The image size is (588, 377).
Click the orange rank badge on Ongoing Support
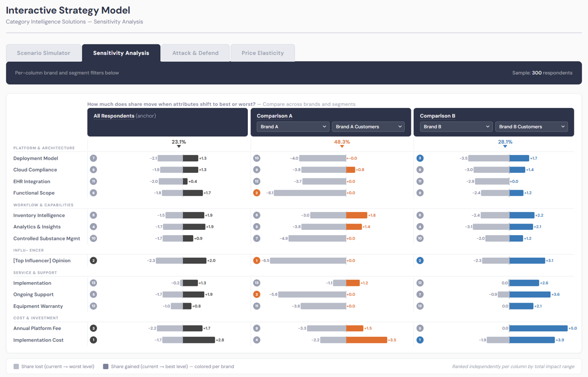click(257, 294)
